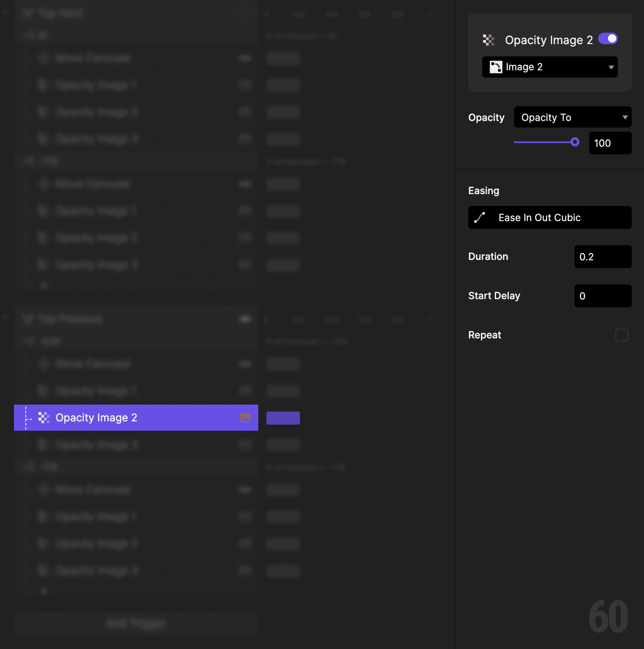Click the purple timeline bar next to Opacity Image 2

click(x=283, y=418)
